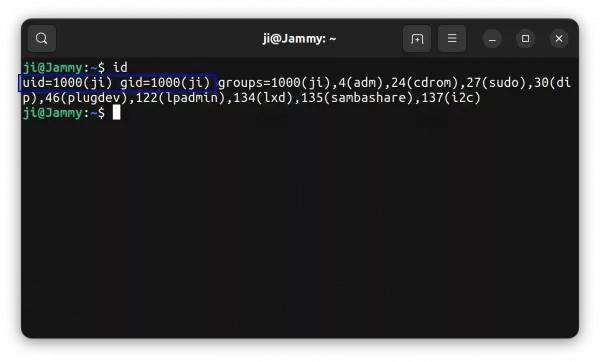Click the cursor block at the last prompt
Image resolution: width=600 pixels, height=362 pixels.
(x=117, y=113)
